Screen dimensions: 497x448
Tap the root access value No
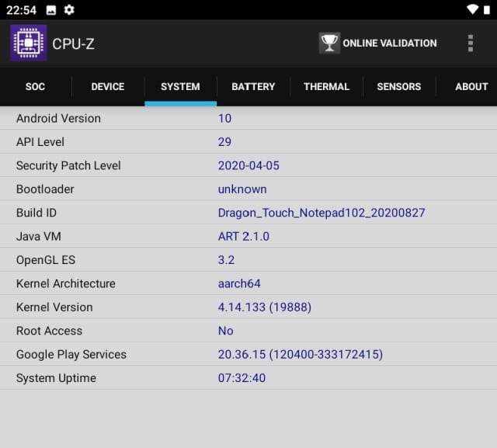[x=226, y=331]
